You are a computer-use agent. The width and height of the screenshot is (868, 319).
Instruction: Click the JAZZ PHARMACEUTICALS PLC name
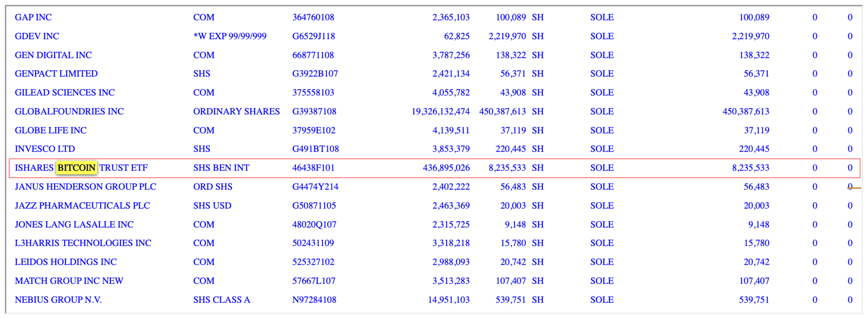click(x=82, y=205)
